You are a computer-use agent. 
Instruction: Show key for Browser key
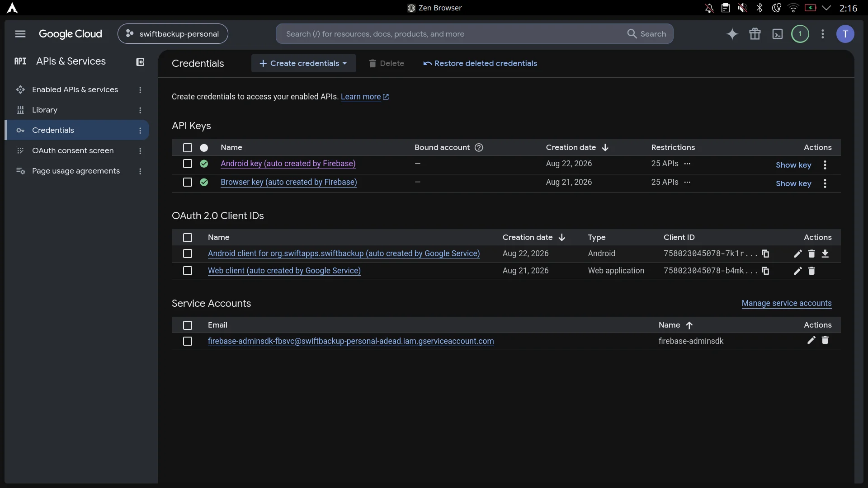pos(793,183)
